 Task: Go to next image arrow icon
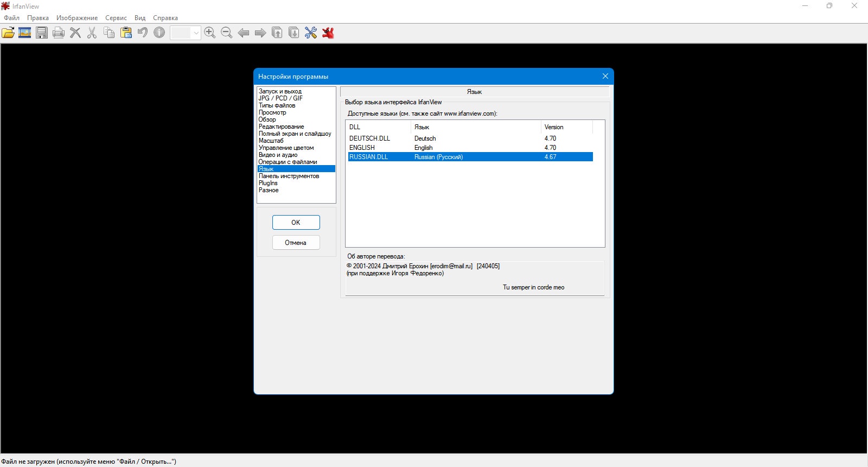point(260,33)
